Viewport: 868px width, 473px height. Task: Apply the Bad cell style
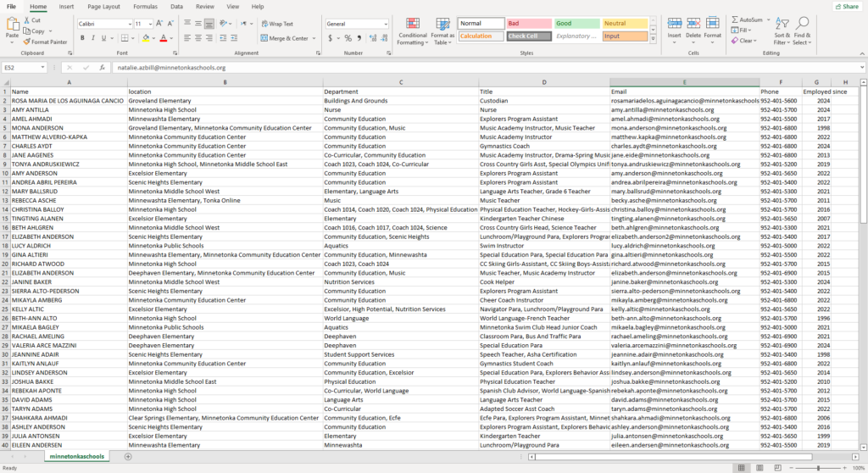(x=529, y=23)
